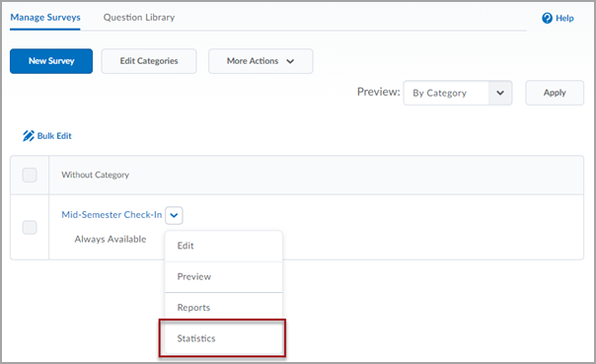This screenshot has width=596, height=364.
Task: Click the Always Available text
Action: 111,239
